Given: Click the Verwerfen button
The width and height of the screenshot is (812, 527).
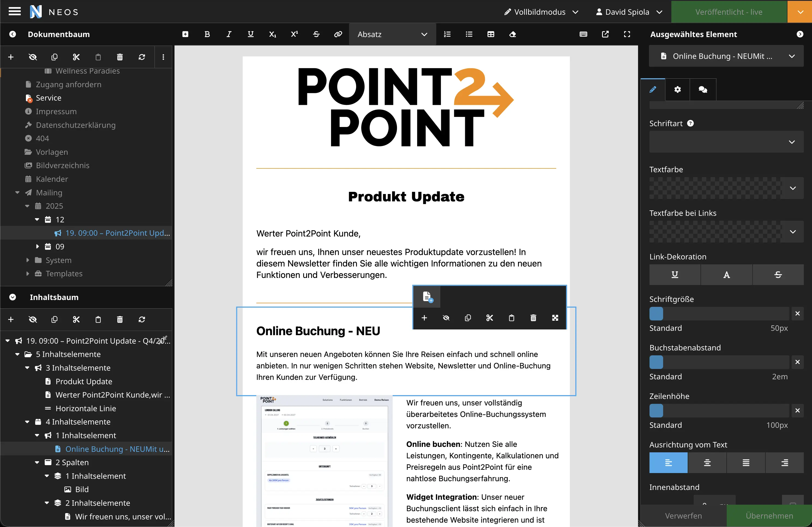Looking at the screenshot, I should click(683, 516).
